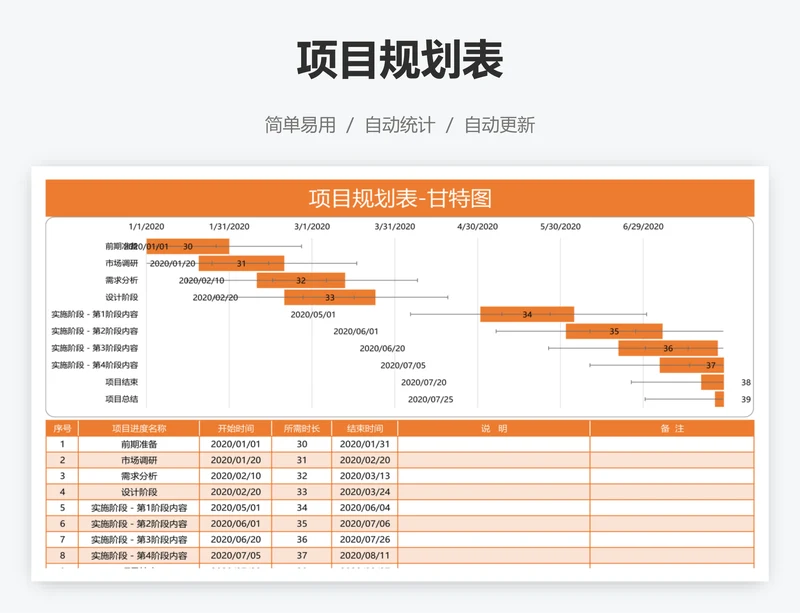
Task: Select the Gantt bar labeled 35
Action: pyautogui.click(x=614, y=331)
